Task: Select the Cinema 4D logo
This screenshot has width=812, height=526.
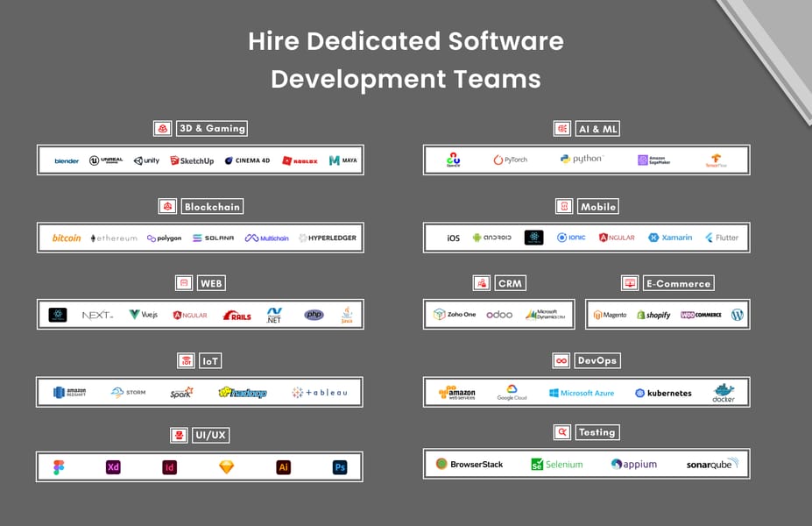Action: pyautogui.click(x=247, y=160)
